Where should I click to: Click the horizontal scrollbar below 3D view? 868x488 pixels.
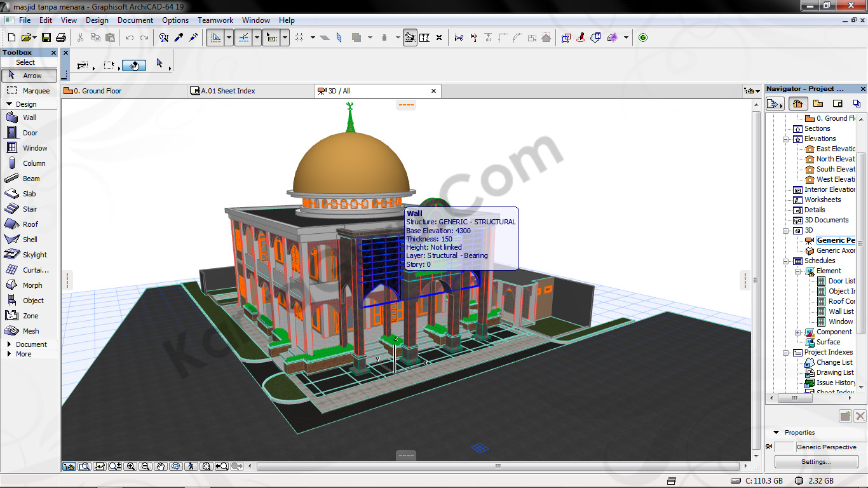498,466
